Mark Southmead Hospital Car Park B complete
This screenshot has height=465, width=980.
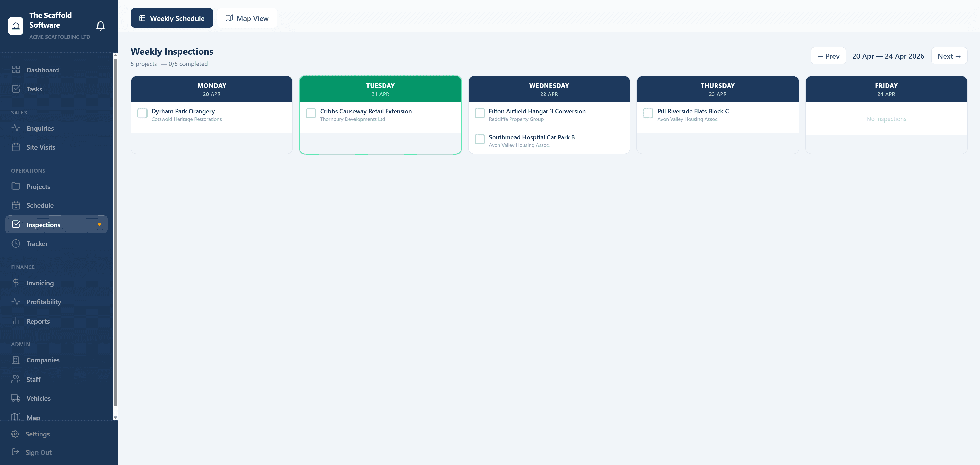[x=480, y=139]
